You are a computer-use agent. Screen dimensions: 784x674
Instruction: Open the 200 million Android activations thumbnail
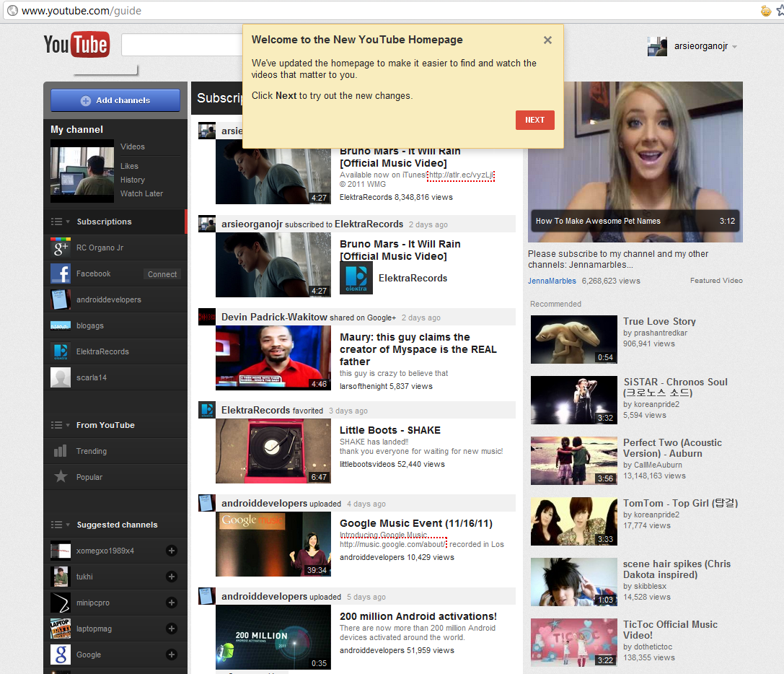click(x=273, y=637)
